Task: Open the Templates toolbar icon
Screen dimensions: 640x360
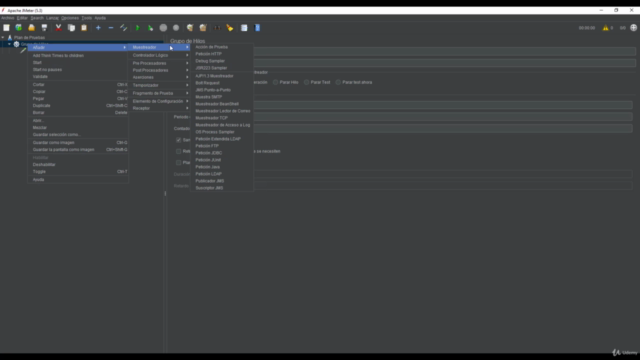Action: click(19, 28)
